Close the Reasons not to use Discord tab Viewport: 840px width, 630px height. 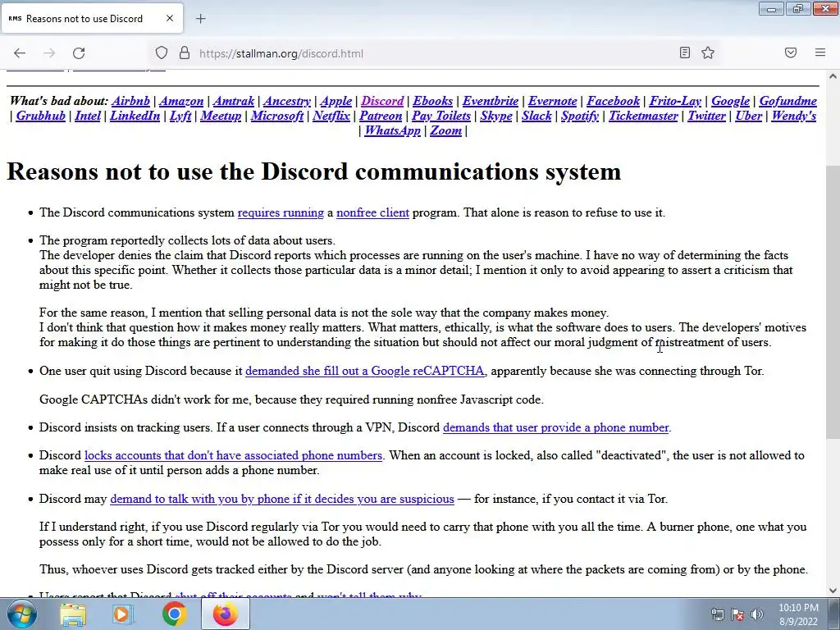[x=169, y=18]
